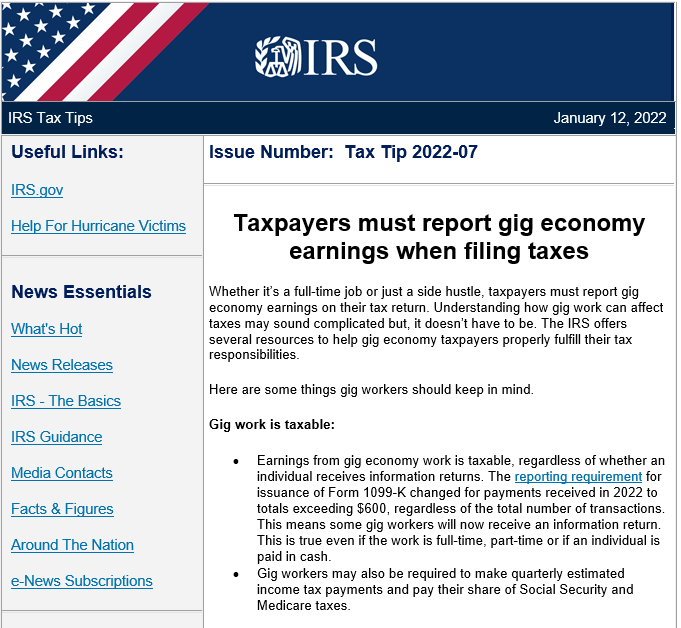Image resolution: width=681 pixels, height=628 pixels.
Task: Open Media Contacts link
Action: click(62, 473)
